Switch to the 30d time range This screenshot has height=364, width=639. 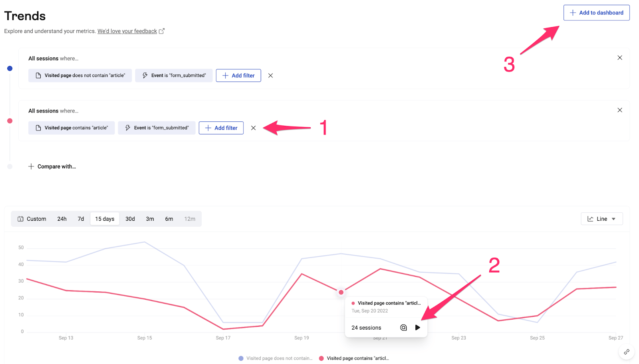point(130,219)
